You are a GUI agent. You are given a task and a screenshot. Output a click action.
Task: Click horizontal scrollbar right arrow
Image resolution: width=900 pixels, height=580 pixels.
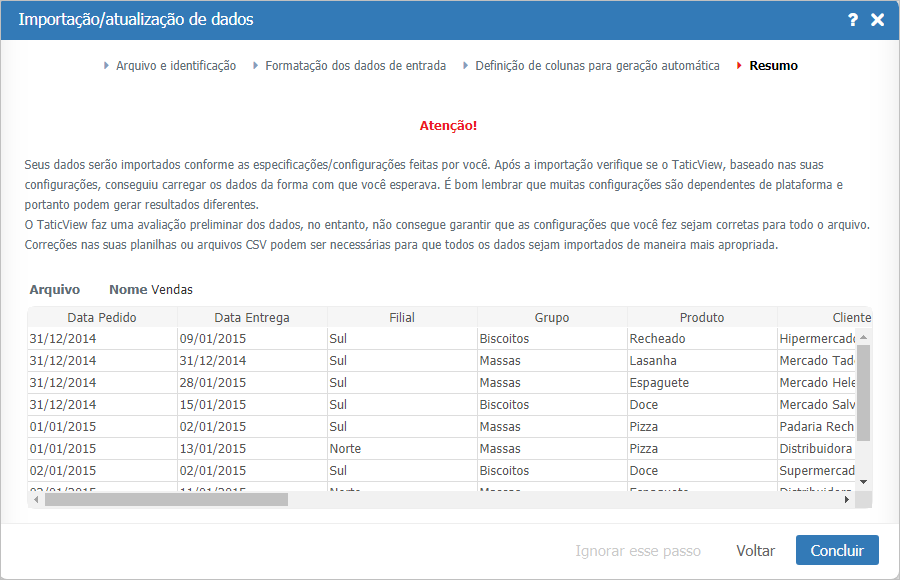(847, 499)
